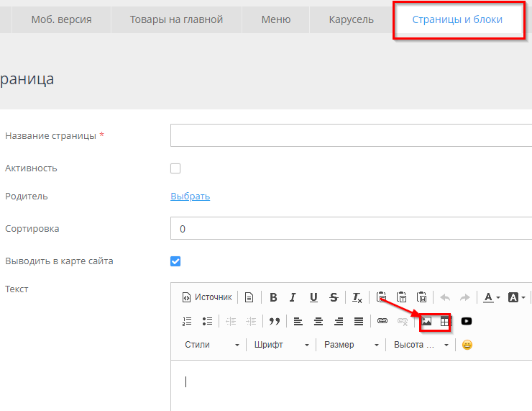532x411 pixels.
Task: Click the Название страницы input field
Action: [x=351, y=135]
